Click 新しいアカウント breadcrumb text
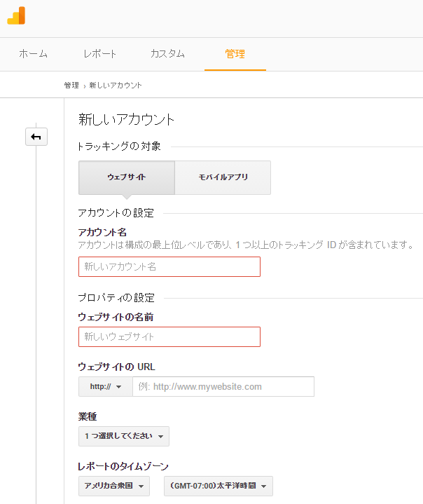The image size is (423, 504). pyautogui.click(x=116, y=86)
